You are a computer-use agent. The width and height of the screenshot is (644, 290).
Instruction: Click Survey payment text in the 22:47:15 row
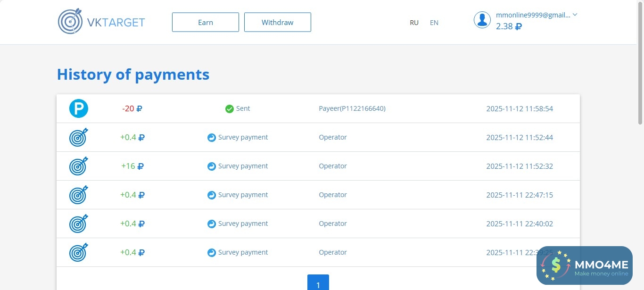click(243, 195)
